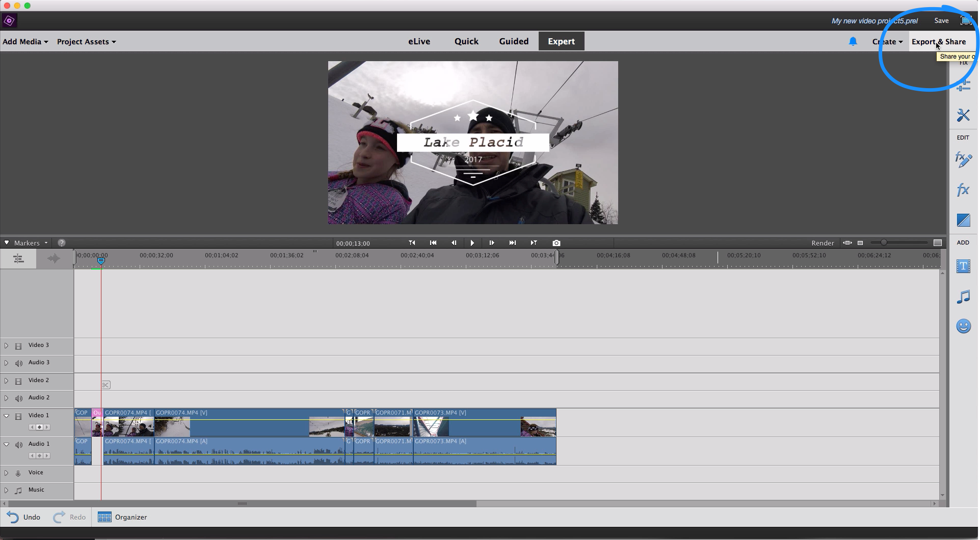This screenshot has height=540, width=980.
Task: Open the Tools panel with scissors icon
Action: [x=963, y=116]
